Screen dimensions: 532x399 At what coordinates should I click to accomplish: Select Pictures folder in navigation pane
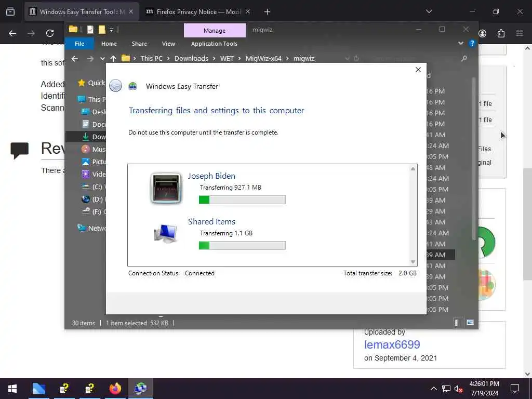click(94, 162)
